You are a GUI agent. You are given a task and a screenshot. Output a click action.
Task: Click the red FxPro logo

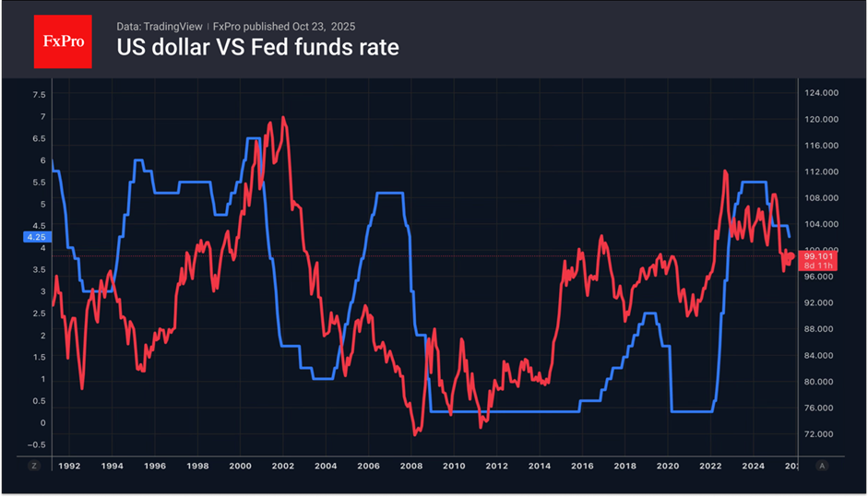coord(63,41)
